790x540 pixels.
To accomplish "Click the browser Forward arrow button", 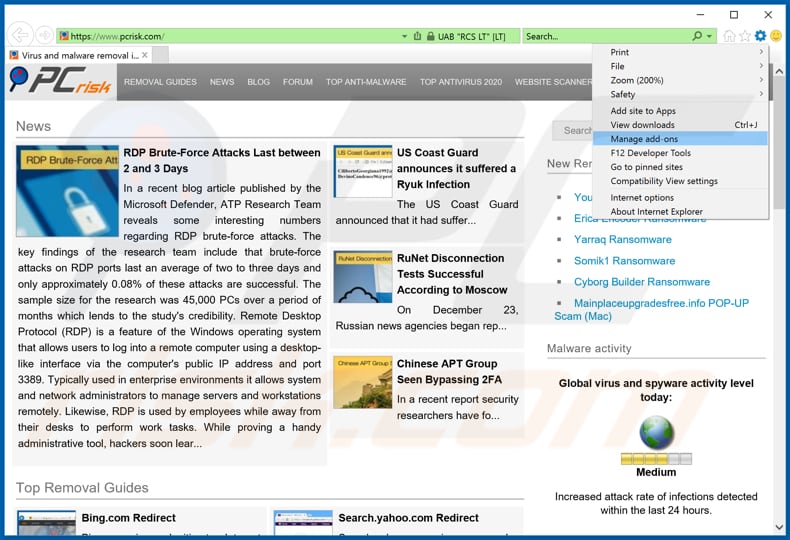I will click(x=44, y=35).
